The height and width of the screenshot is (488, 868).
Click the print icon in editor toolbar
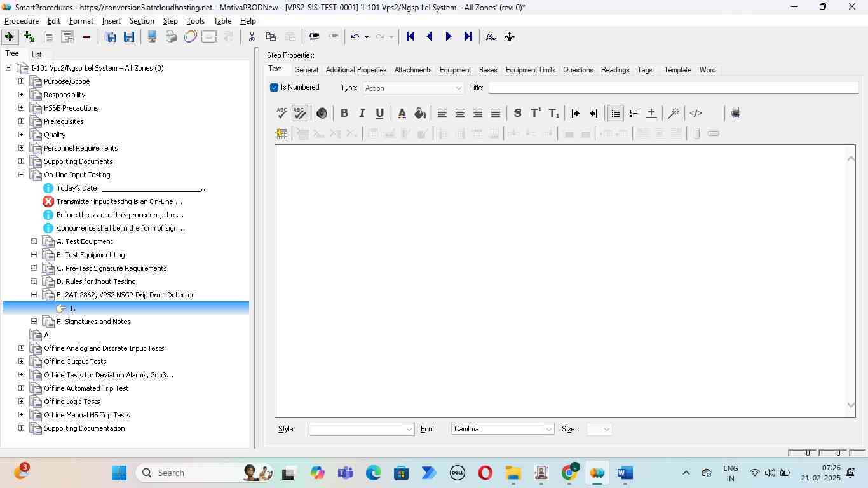tap(735, 113)
